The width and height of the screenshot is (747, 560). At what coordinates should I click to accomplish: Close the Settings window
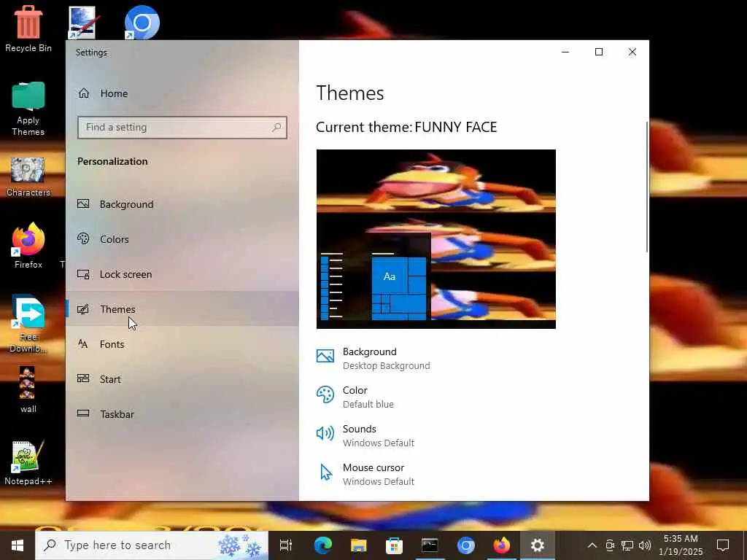coord(632,52)
